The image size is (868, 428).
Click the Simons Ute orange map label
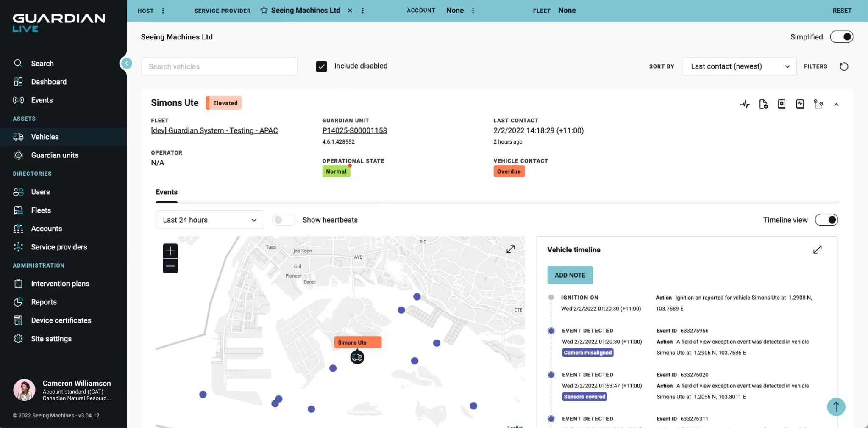358,342
